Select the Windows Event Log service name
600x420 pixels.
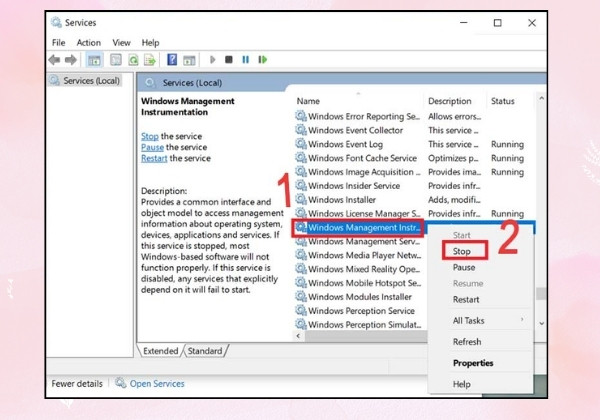[345, 144]
